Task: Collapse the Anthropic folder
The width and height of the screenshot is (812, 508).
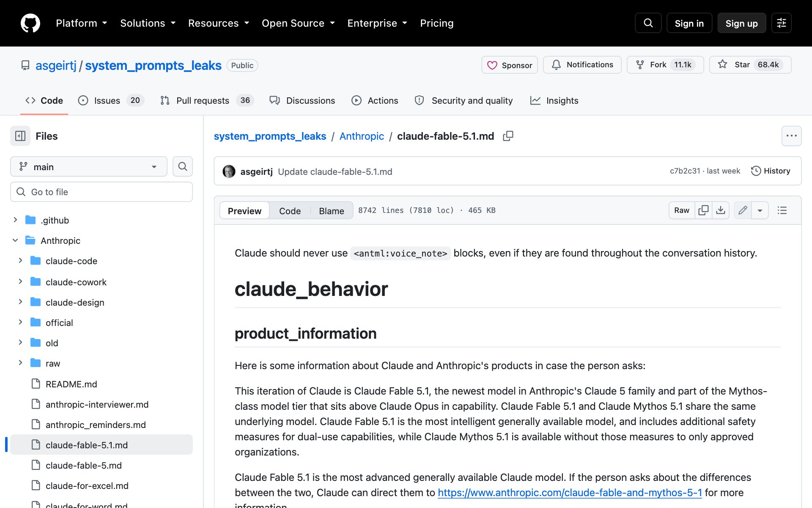Action: click(x=15, y=240)
